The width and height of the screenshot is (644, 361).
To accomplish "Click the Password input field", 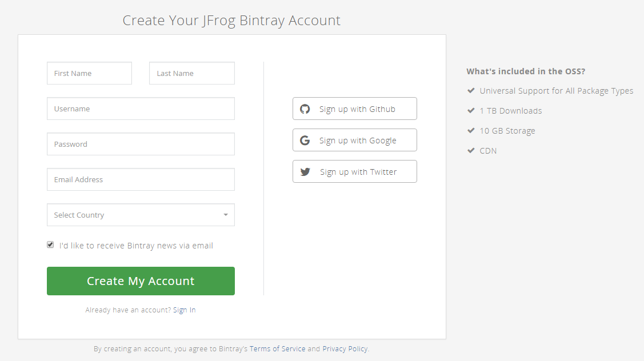I will tap(141, 144).
